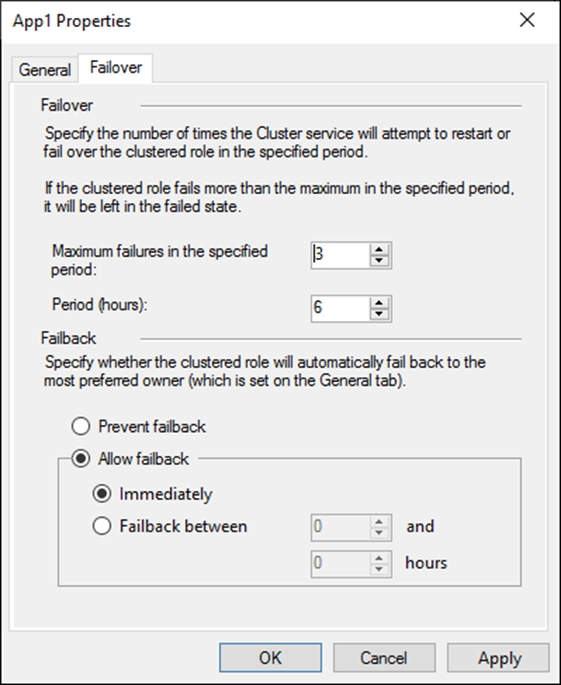Decrease maximum failures with down arrow
This screenshot has width=561, height=685.
[379, 260]
